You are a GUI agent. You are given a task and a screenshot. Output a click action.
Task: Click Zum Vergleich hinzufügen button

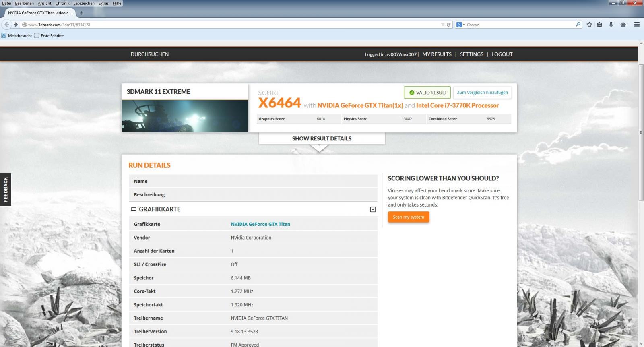coord(482,93)
